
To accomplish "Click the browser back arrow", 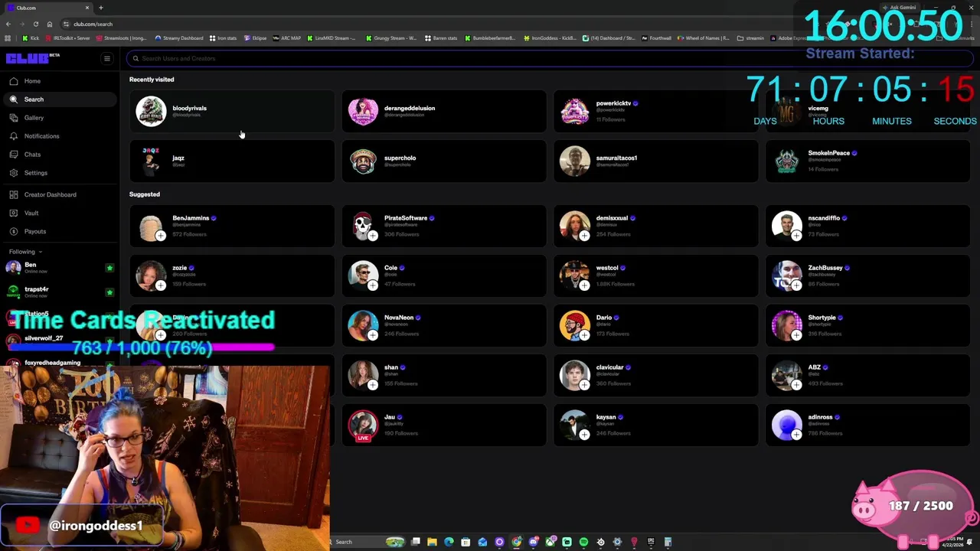I will (x=8, y=24).
